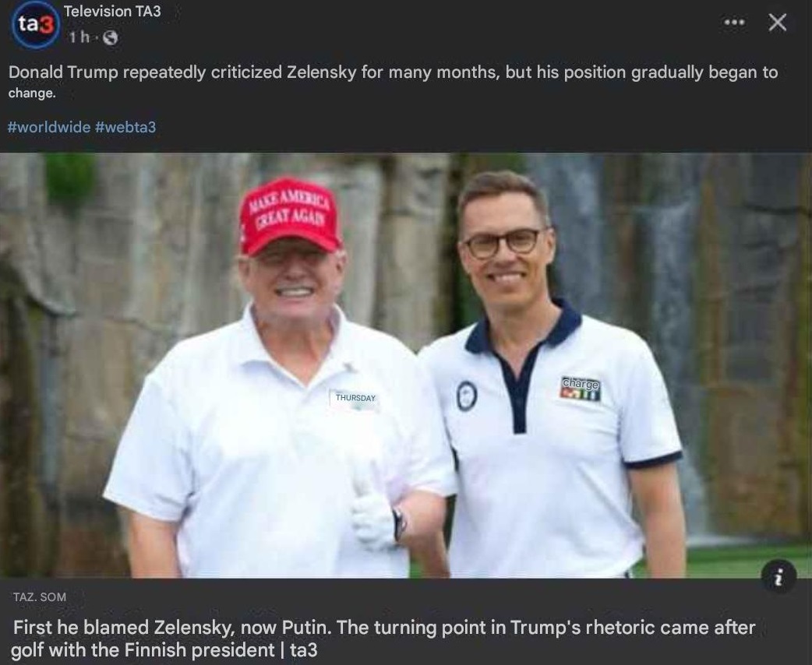Click the "charge" logo patch on the shirt

coord(580,389)
